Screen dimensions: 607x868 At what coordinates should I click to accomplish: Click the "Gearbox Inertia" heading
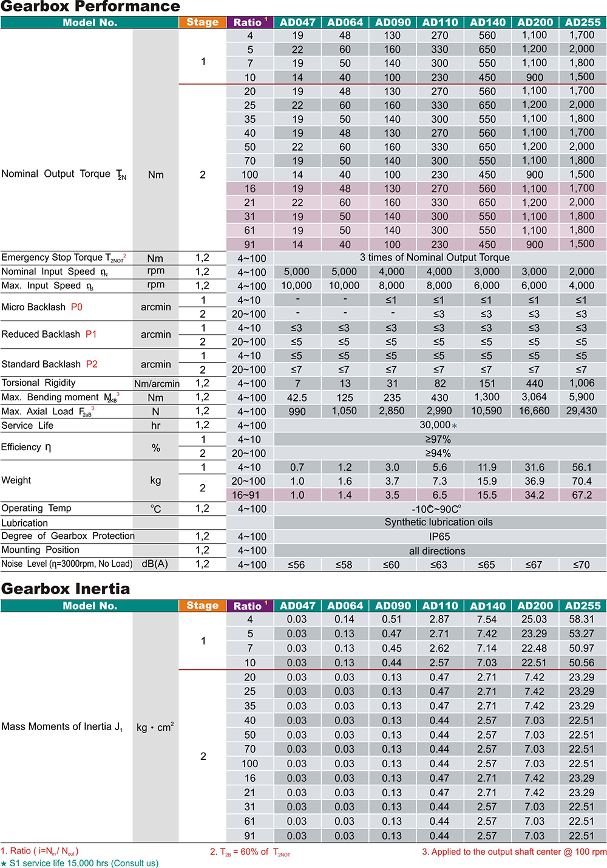coord(66,589)
